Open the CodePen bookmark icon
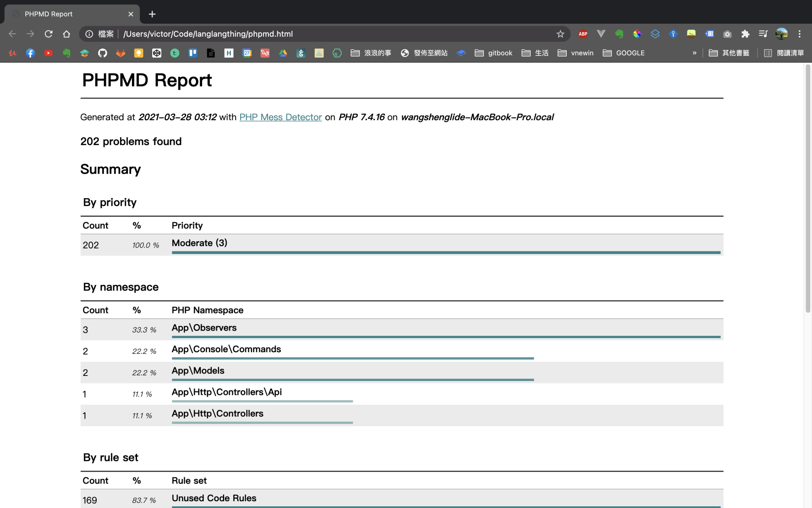Image resolution: width=812 pixels, height=508 pixels. point(157,53)
